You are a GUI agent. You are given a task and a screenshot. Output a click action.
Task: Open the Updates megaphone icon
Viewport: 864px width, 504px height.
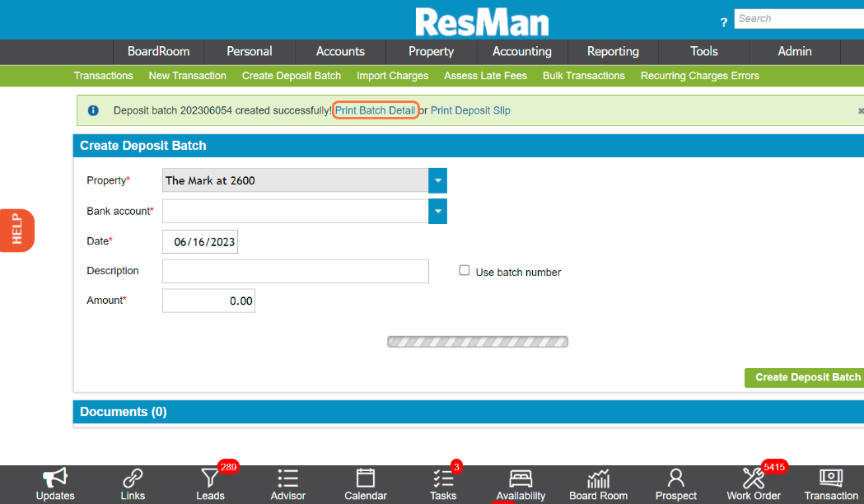click(x=55, y=478)
